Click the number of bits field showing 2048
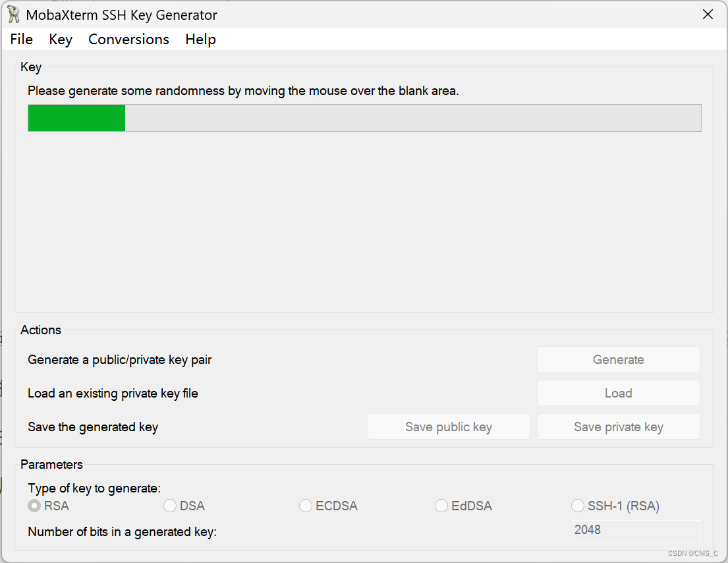Viewport: 728px width, 563px height. point(636,531)
